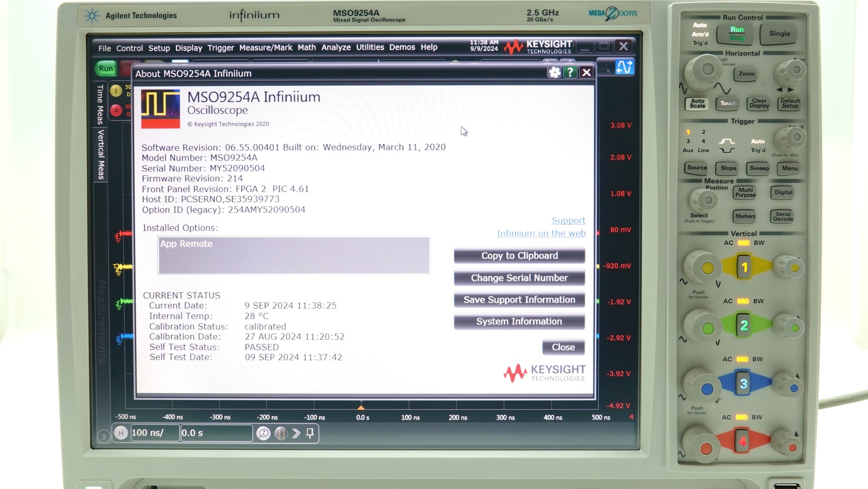Click the Serial Number MY52090504 text
This screenshot has width=868, height=489.
(203, 168)
